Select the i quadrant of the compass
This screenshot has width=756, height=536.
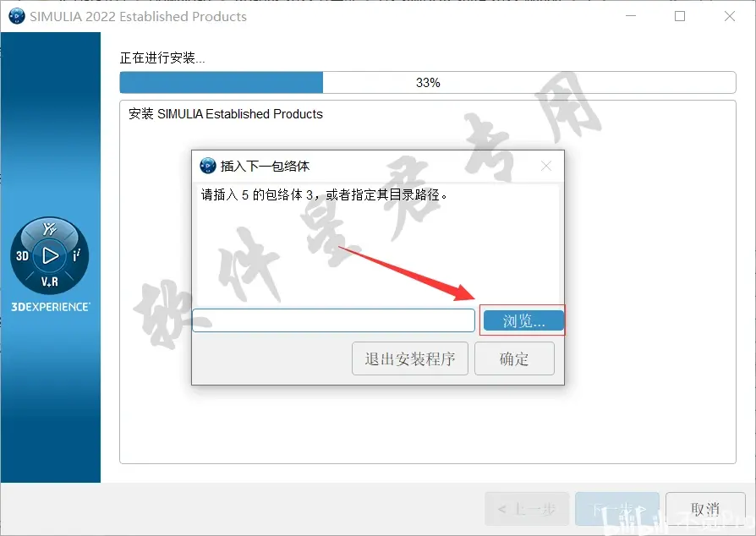77,255
